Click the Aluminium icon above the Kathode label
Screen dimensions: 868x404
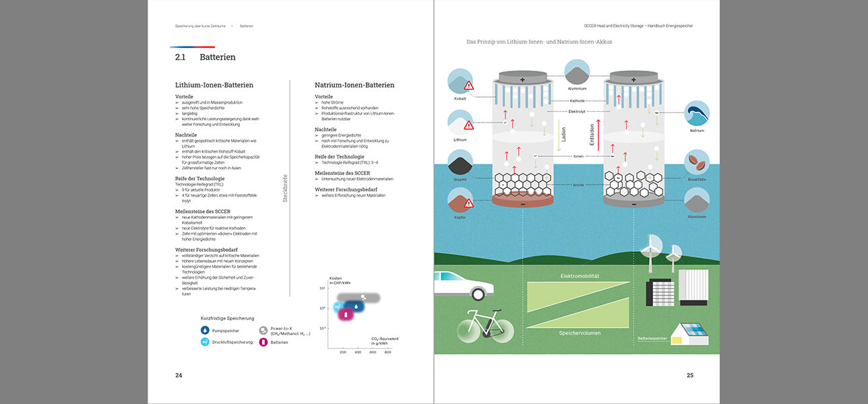click(x=577, y=72)
